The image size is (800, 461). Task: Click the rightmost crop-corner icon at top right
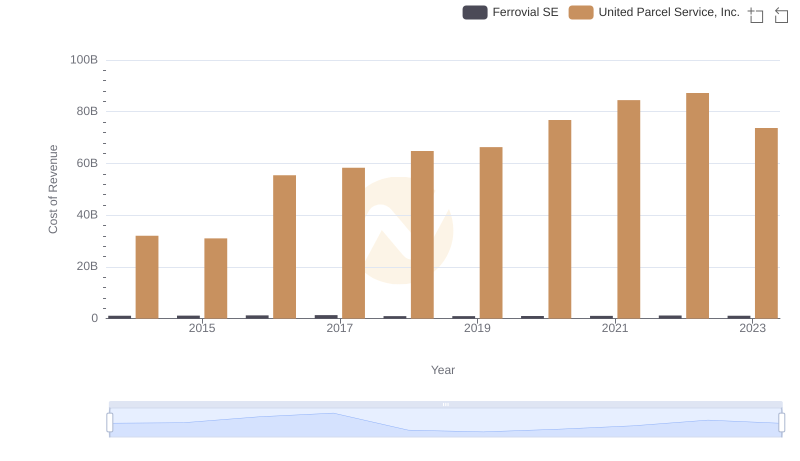pos(782,15)
